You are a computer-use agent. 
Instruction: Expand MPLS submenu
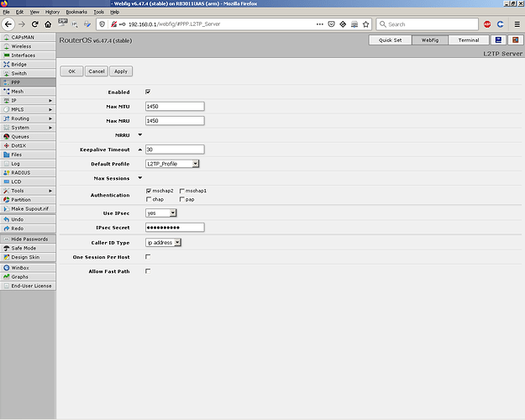coord(28,109)
